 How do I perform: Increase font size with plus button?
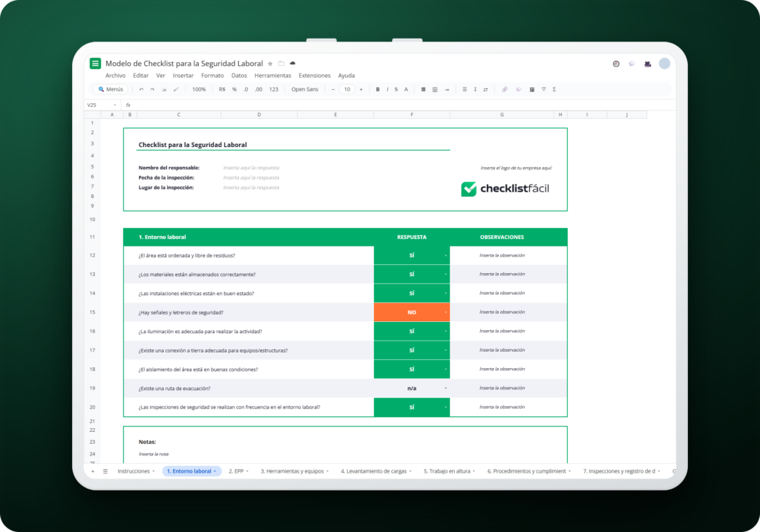tap(361, 89)
